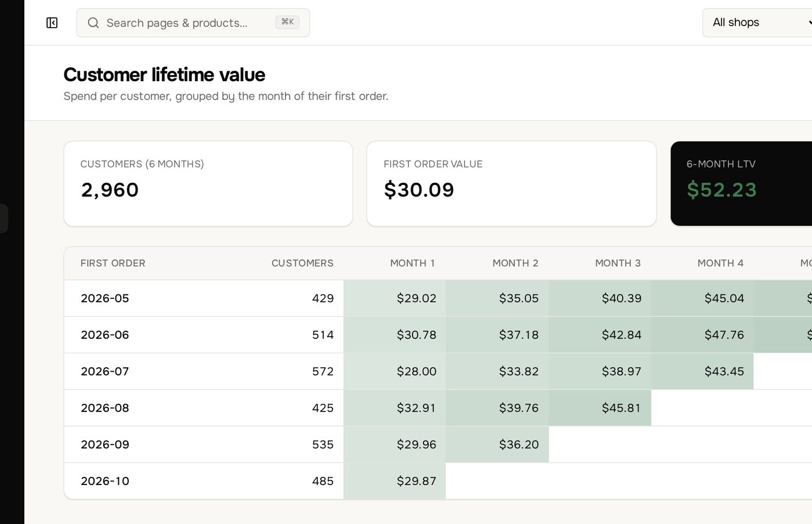Click the MONTH 2 column header
Image resolution: width=812 pixels, height=524 pixels.
coord(515,263)
